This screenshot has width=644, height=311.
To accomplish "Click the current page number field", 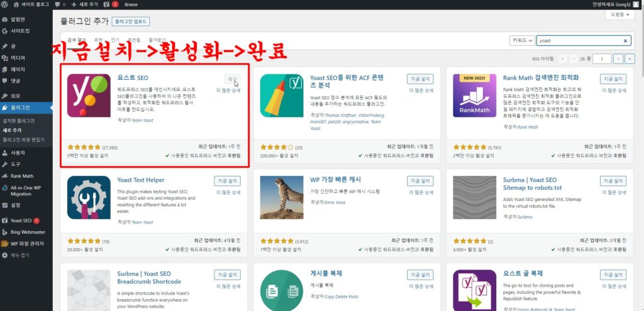I will coord(602,59).
